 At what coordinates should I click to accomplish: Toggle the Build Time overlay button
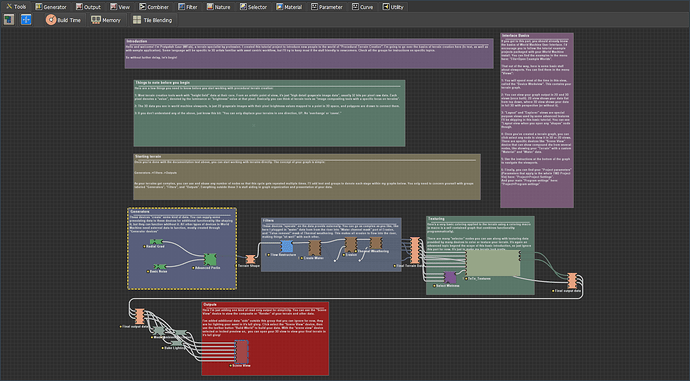[64, 20]
